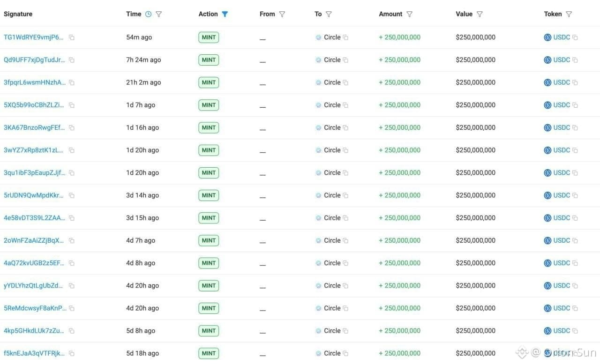Click the Value column header label

(x=464, y=14)
